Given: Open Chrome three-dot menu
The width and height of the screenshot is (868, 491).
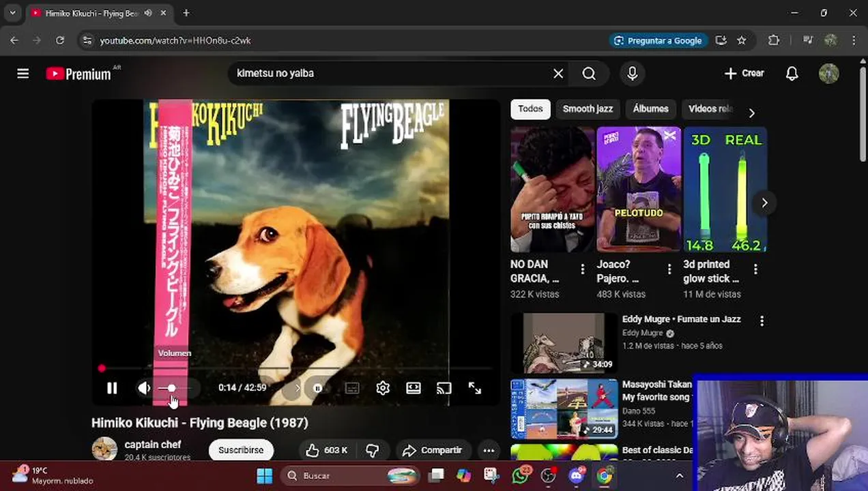Looking at the screenshot, I should [854, 41].
